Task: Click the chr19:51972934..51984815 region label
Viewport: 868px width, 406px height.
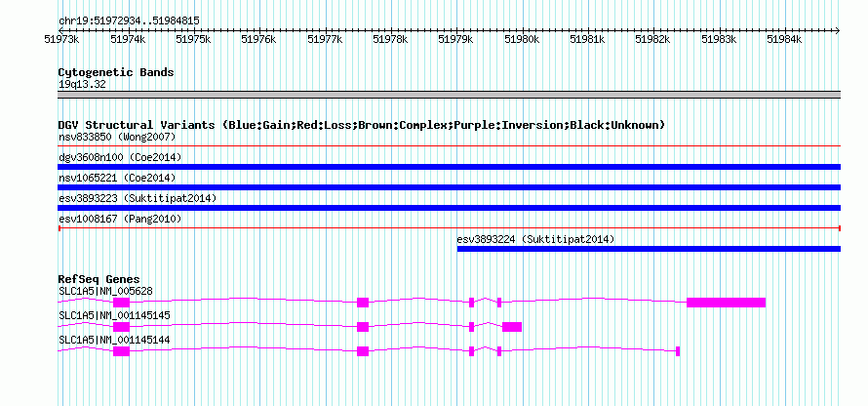Action: tap(129, 21)
